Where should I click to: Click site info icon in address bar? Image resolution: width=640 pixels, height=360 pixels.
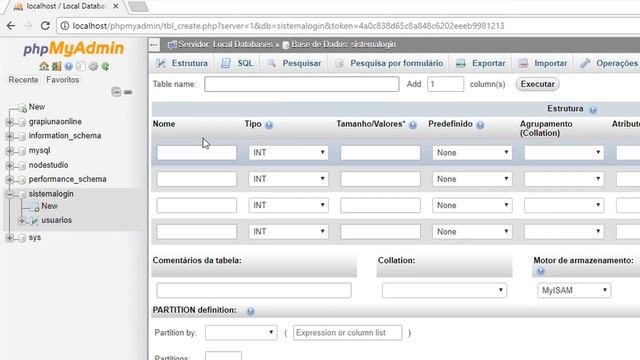point(64,26)
